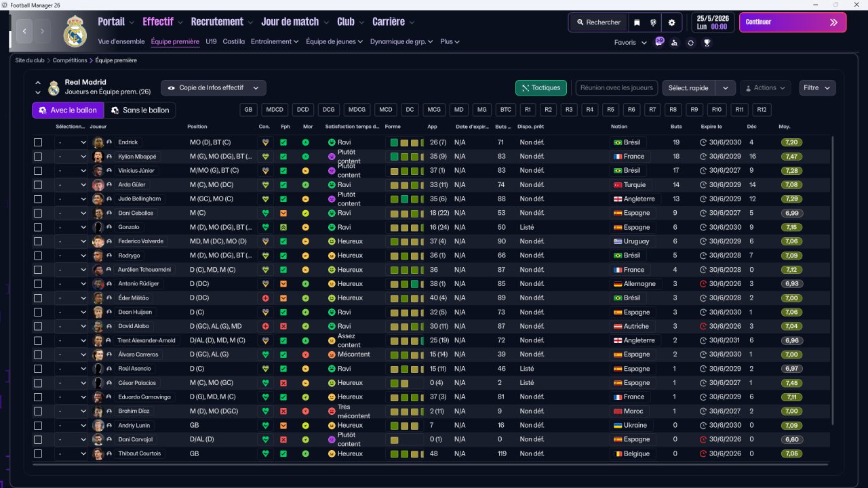Open settings gear icon
The height and width of the screenshot is (488, 868).
click(671, 22)
